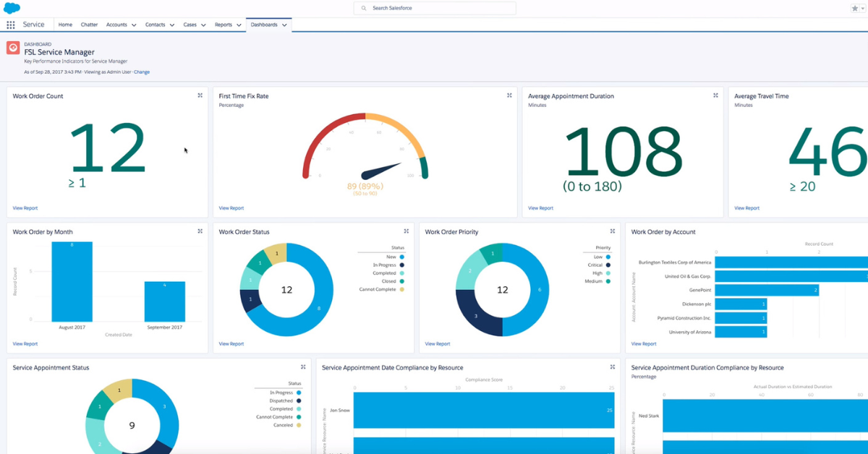Click the Canceled legend swatch

click(299, 425)
